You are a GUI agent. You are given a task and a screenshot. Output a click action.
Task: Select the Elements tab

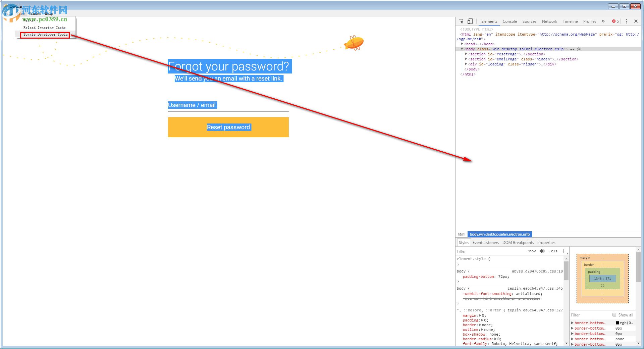click(x=489, y=21)
